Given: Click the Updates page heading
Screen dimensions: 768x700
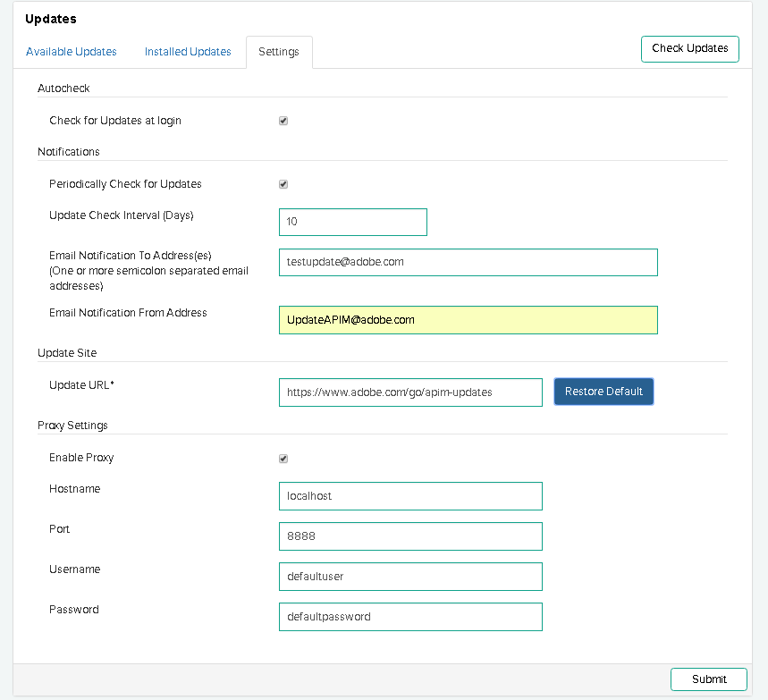Looking at the screenshot, I should (x=51, y=19).
